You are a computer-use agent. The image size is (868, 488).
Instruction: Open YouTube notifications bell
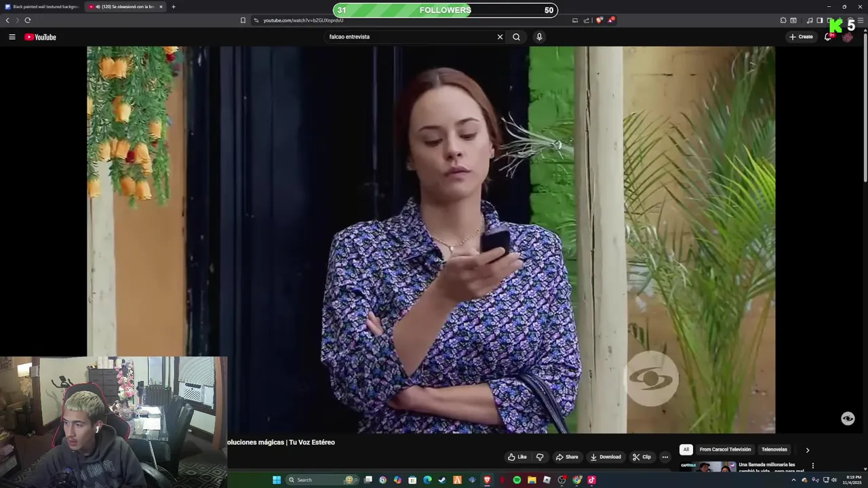[827, 37]
